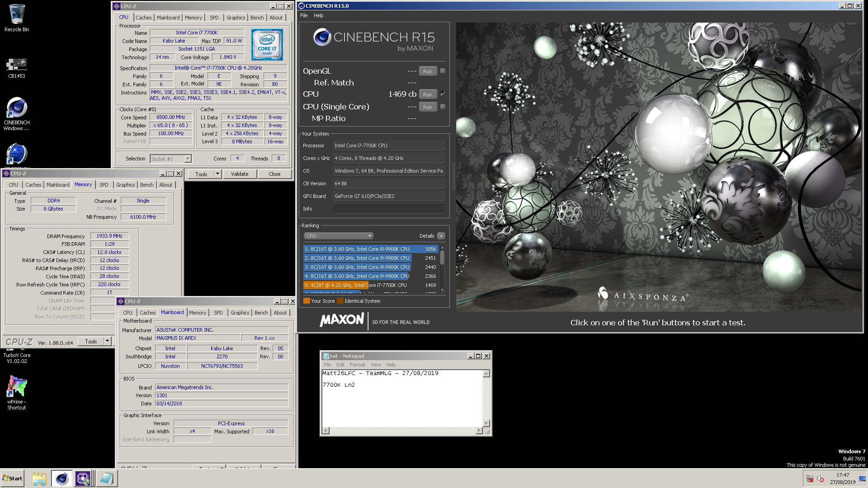
Task: Click the MAXON logo
Action: pos(342,320)
